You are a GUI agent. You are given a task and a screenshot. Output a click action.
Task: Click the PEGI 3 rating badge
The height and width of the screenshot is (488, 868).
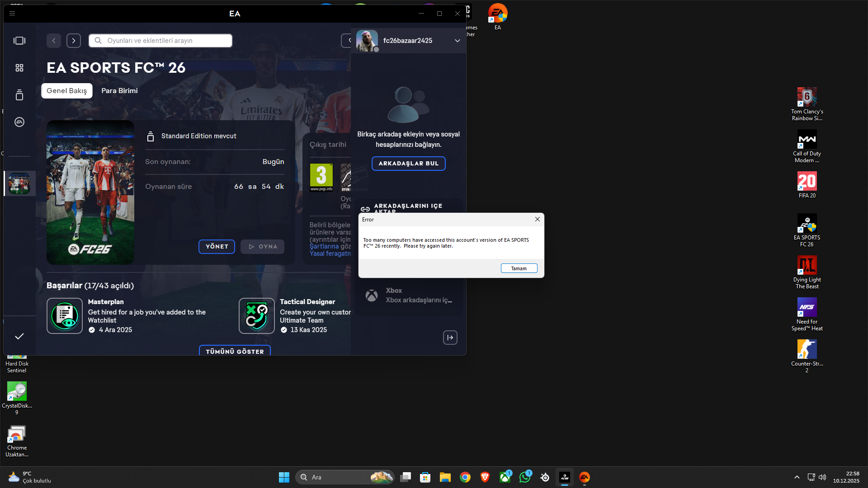tap(321, 178)
